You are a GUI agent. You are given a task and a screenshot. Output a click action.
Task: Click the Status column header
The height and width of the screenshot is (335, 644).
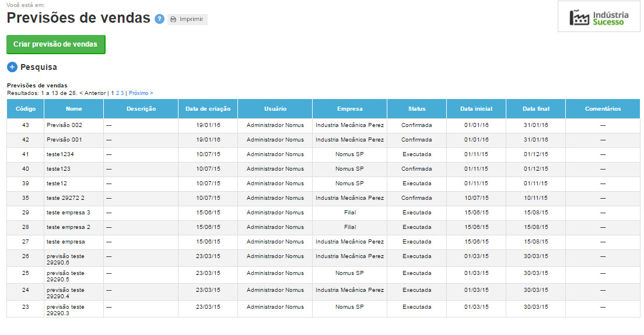(x=416, y=109)
